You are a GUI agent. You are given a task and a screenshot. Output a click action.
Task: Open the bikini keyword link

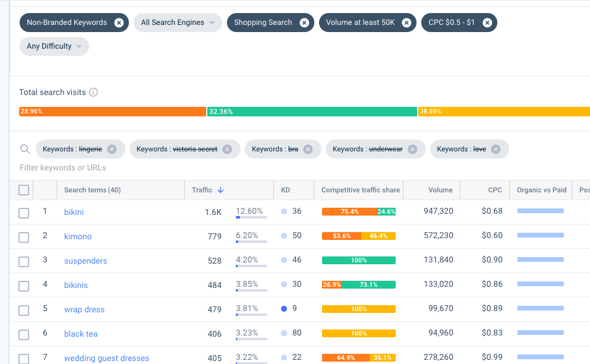(74, 212)
